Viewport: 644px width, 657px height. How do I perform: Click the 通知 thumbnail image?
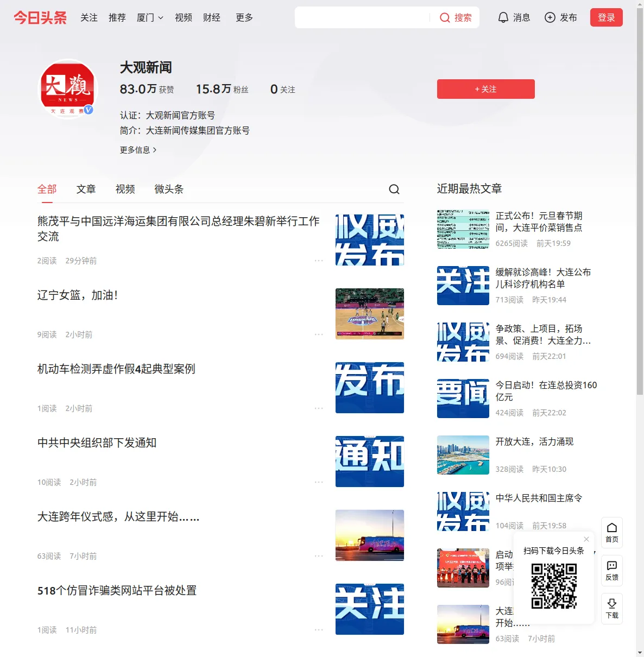[370, 462]
